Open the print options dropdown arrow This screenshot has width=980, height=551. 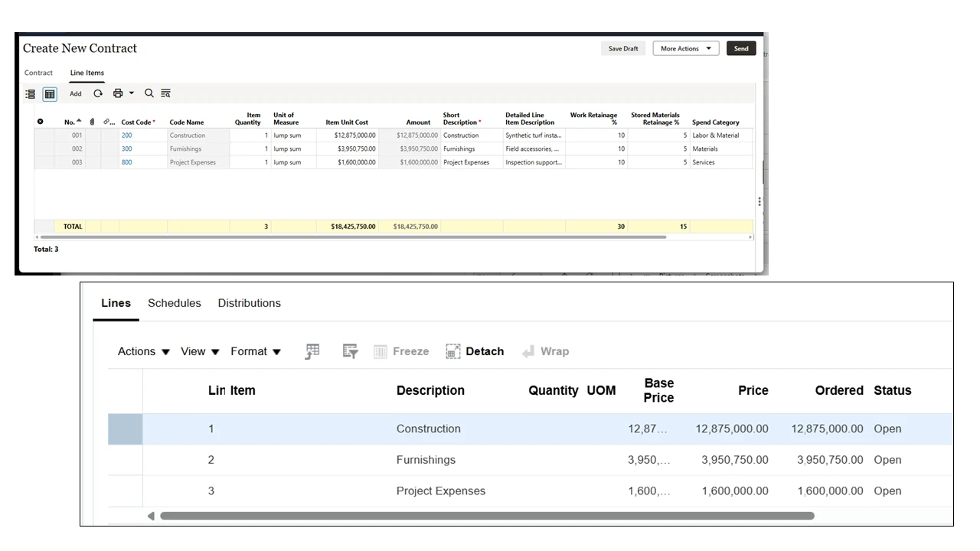[131, 93]
